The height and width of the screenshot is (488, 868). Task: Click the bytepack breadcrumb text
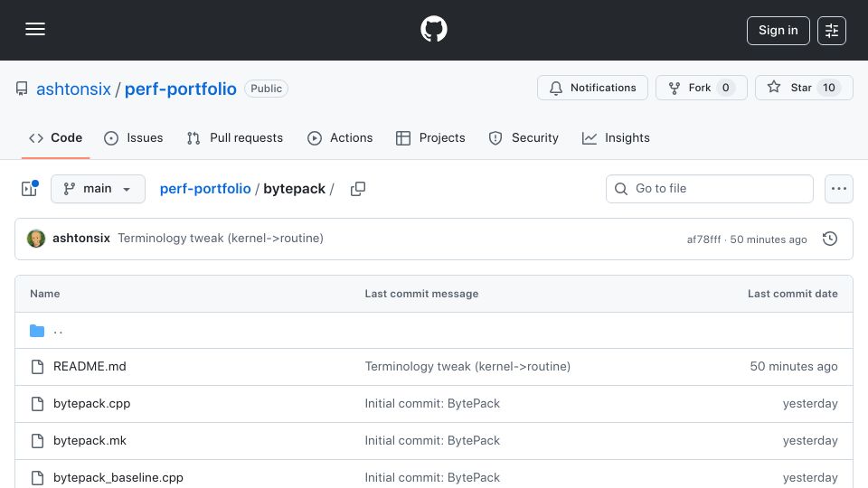294,189
